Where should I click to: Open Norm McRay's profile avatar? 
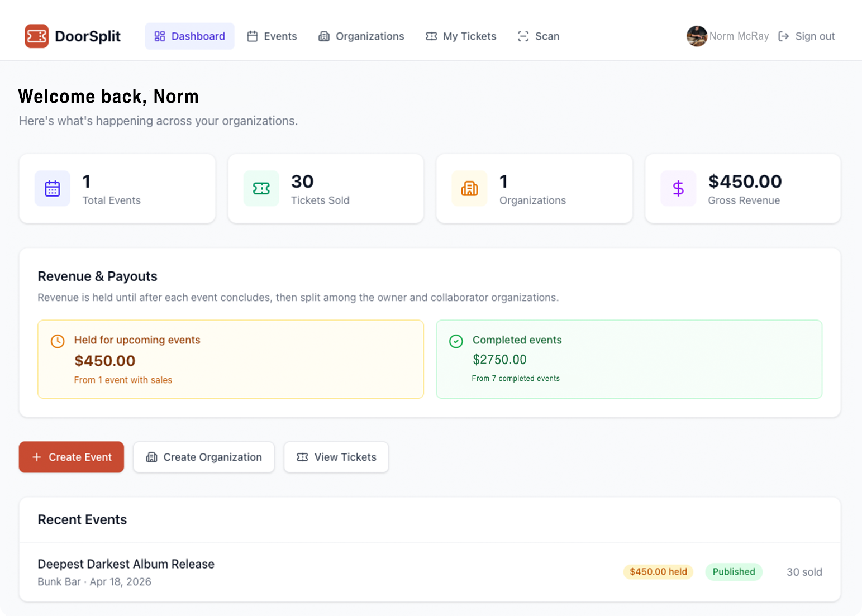[697, 36]
